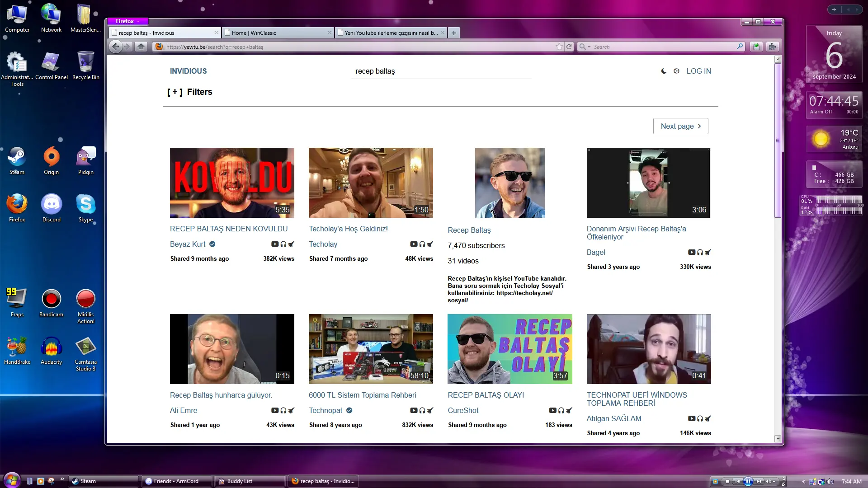This screenshot has height=488, width=868.
Task: Reload the current page
Action: (569, 47)
